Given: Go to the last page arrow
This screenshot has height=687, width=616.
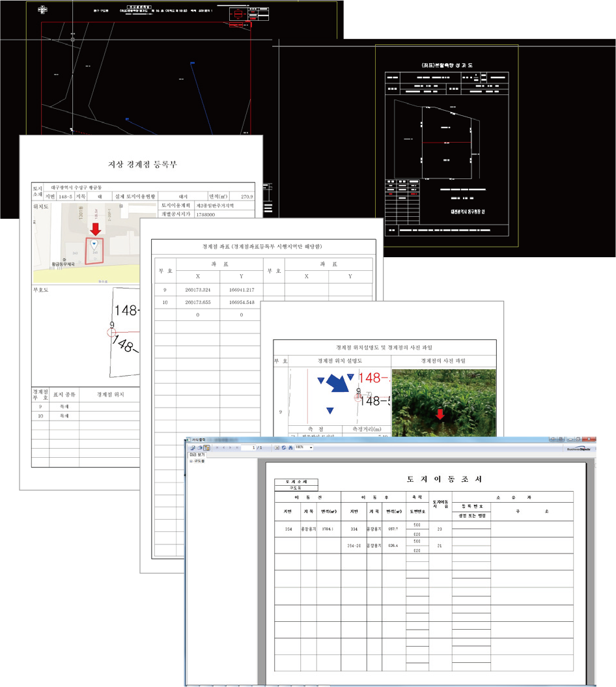Looking at the screenshot, I should click(x=238, y=448).
